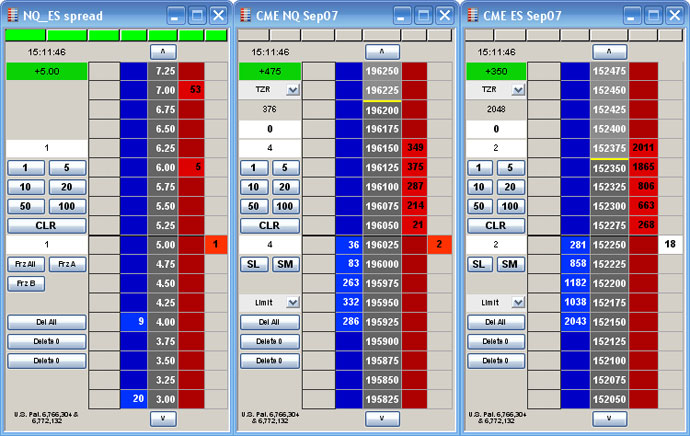Click the 5.00 price row in spread ladder

165,244
